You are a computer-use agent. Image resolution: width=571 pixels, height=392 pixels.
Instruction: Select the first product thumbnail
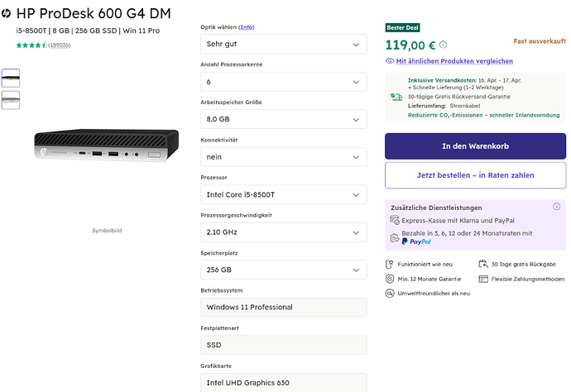tap(11, 78)
